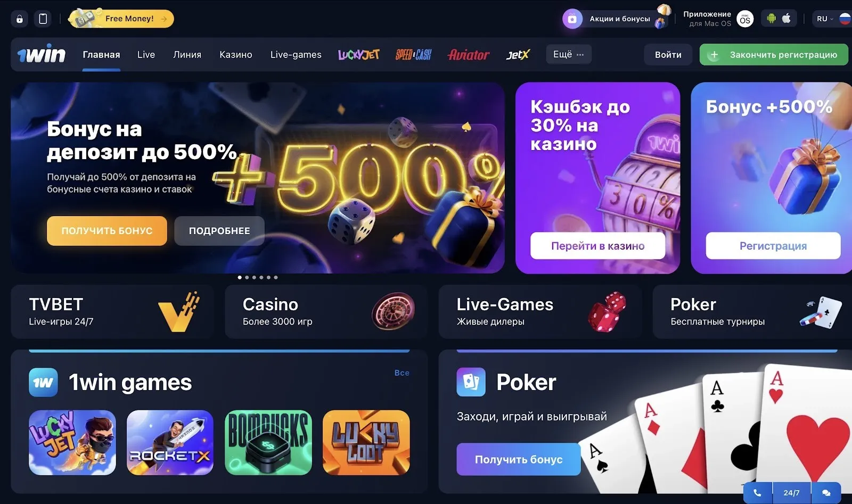The height and width of the screenshot is (504, 852).
Task: Launch the Aviator game logo
Action: 468,55
